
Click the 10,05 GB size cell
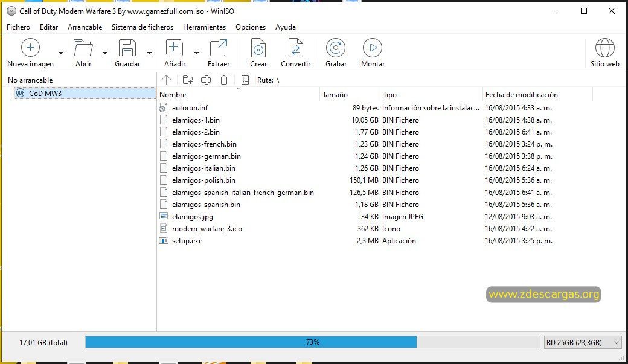point(365,120)
